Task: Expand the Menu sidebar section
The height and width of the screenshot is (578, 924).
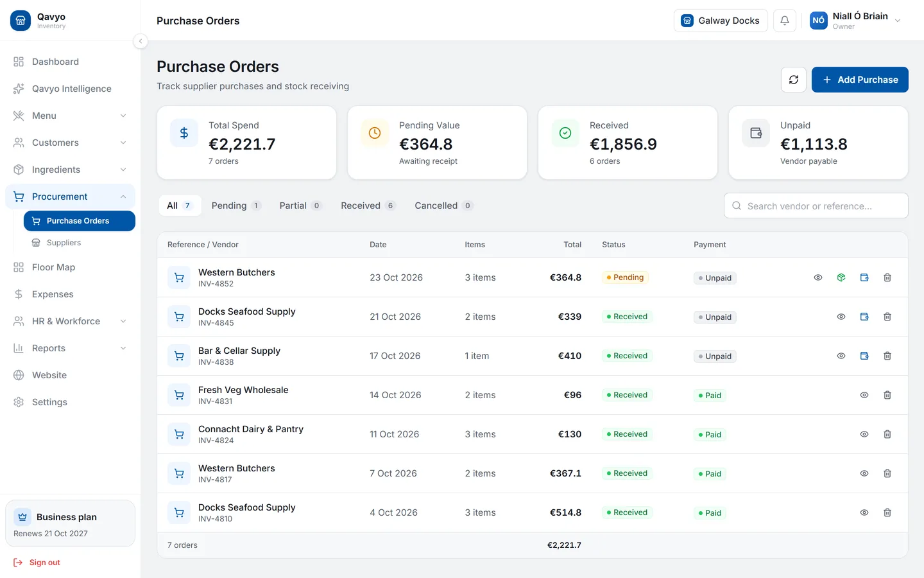Action: (70, 116)
